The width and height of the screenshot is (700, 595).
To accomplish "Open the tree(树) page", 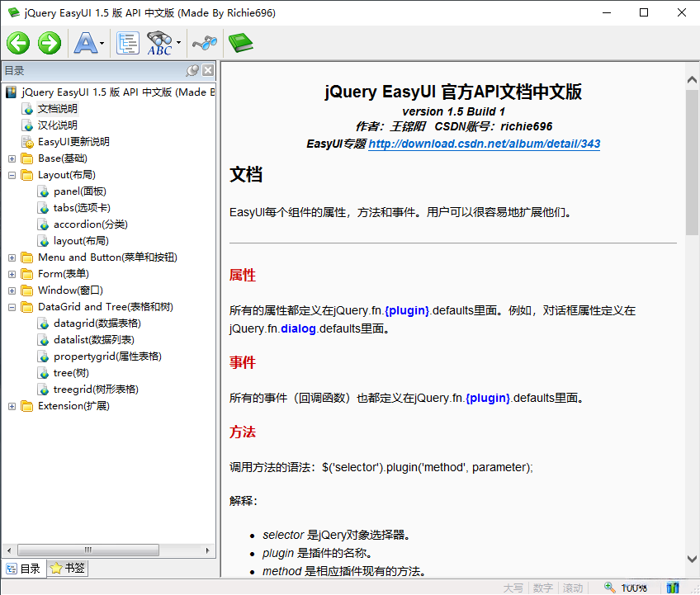I will pos(71,373).
